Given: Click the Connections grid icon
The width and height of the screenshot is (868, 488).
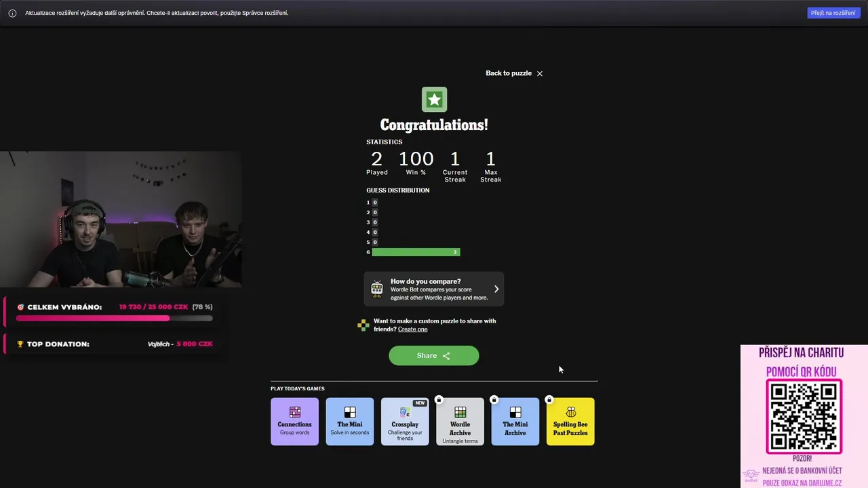Looking at the screenshot, I should click(295, 412).
